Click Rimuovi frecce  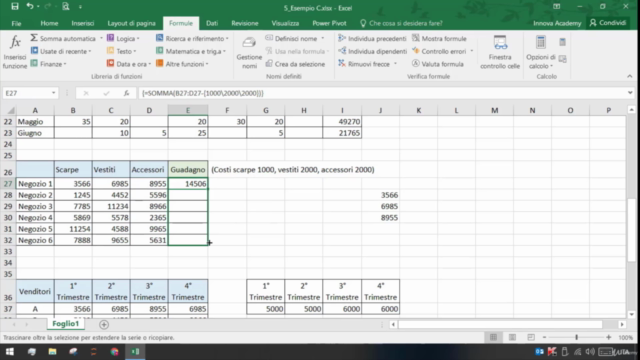pos(364,64)
